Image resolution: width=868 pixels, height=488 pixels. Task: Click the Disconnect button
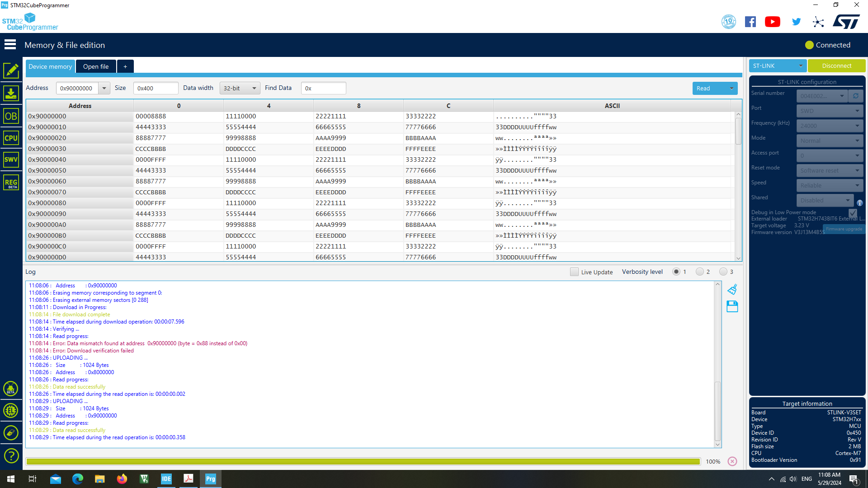836,66
